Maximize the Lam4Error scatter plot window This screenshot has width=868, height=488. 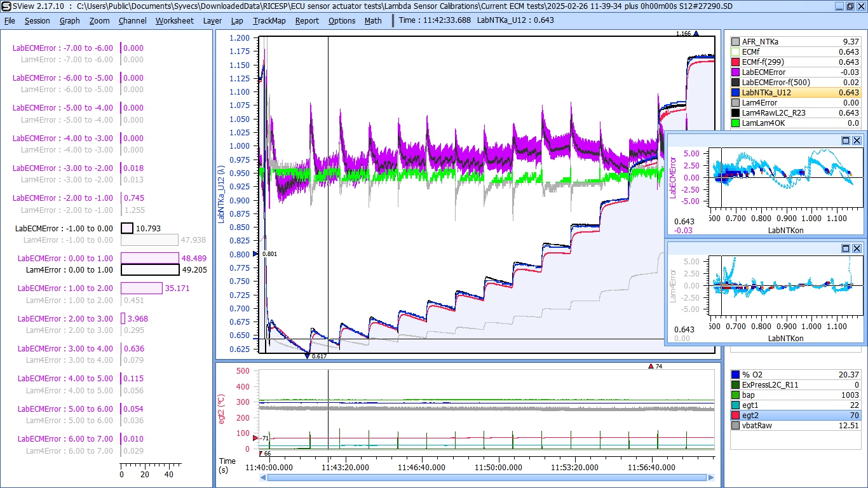(846, 248)
